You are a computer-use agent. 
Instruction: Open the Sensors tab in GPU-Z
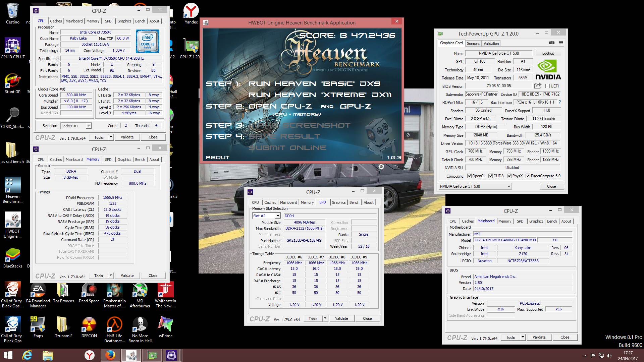473,44
